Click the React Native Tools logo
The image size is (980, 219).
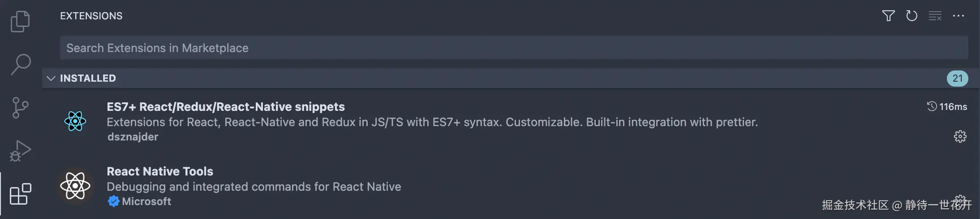[75, 186]
